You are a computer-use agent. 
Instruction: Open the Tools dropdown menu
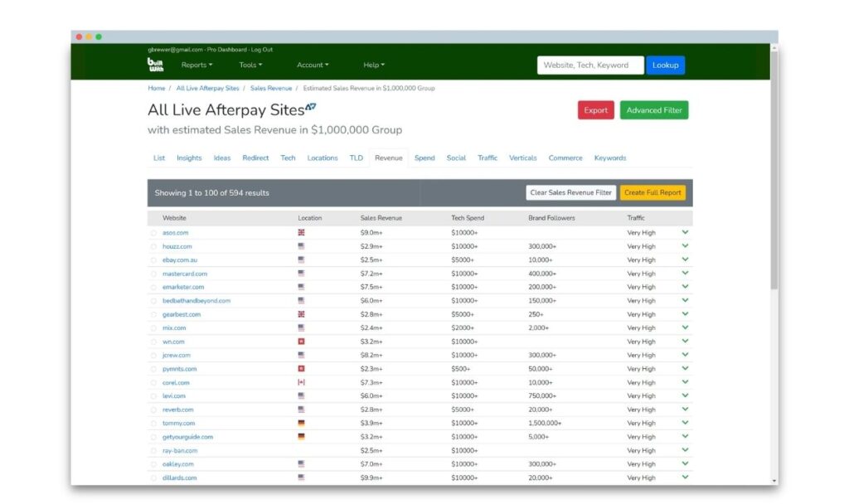click(x=250, y=65)
